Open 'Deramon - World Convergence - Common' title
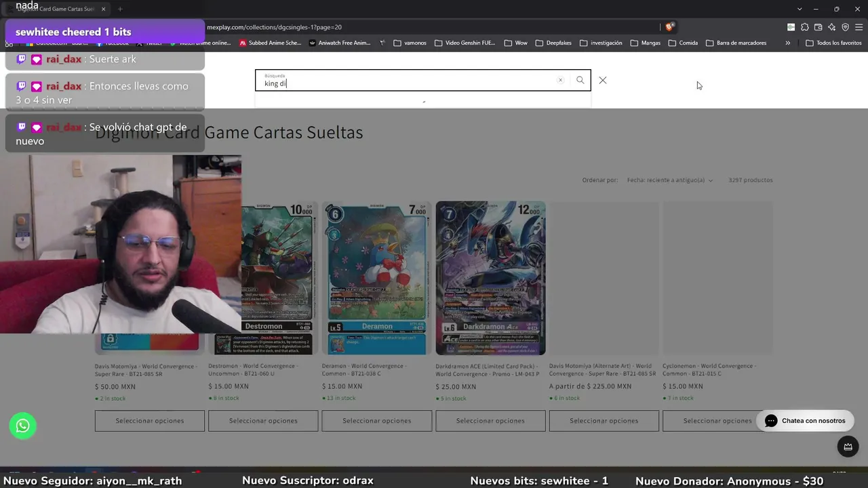This screenshot has height=488, width=868. coord(364,369)
